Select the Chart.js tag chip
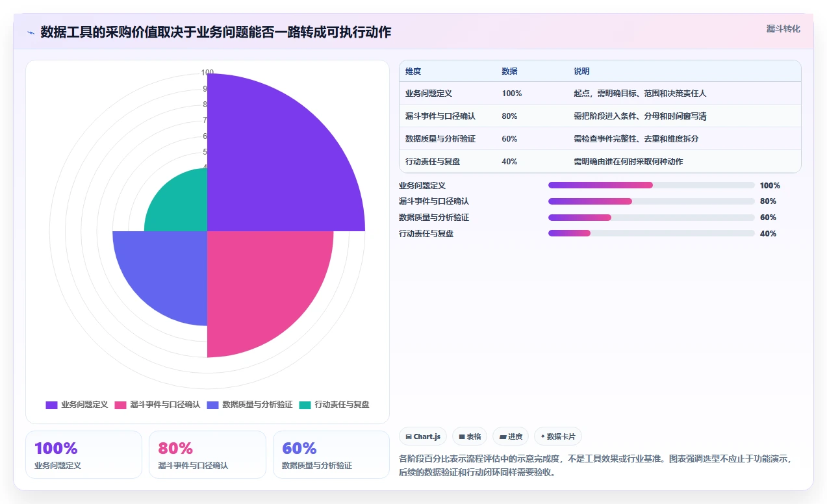 point(423,436)
